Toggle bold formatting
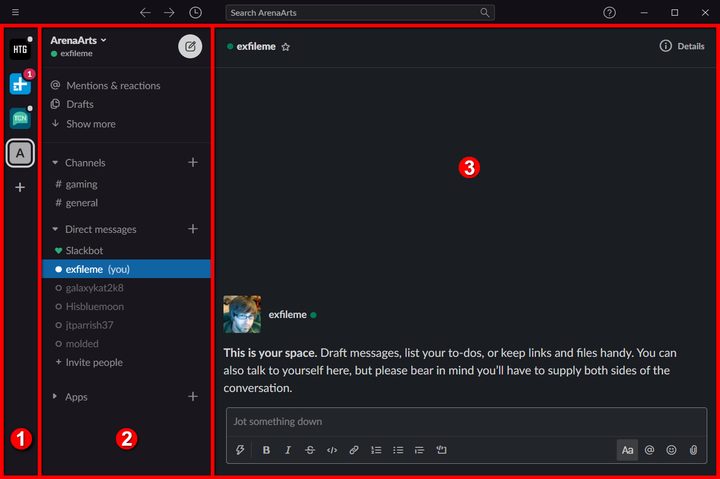The width and height of the screenshot is (720, 479). coord(266,450)
